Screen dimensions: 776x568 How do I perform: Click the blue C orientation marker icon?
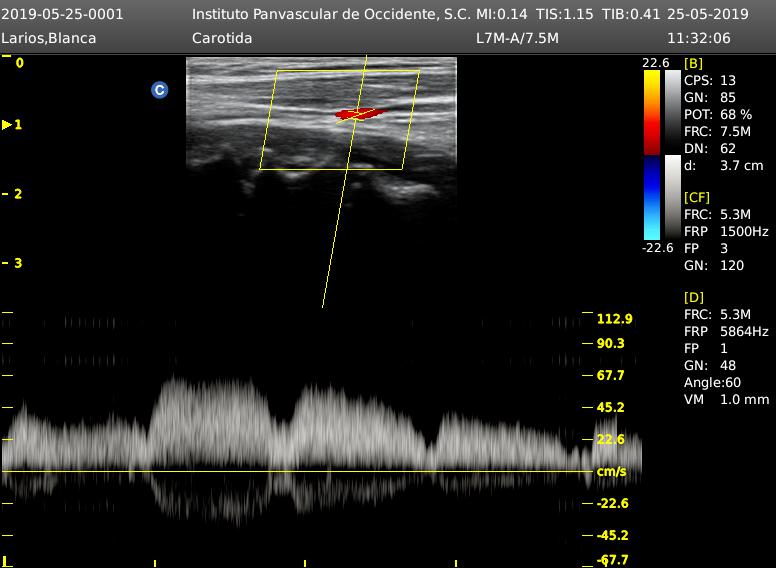coord(159,90)
